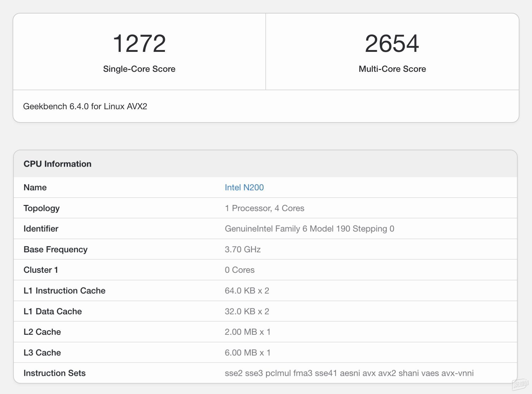Click the Base Frequency row label

[x=56, y=249]
